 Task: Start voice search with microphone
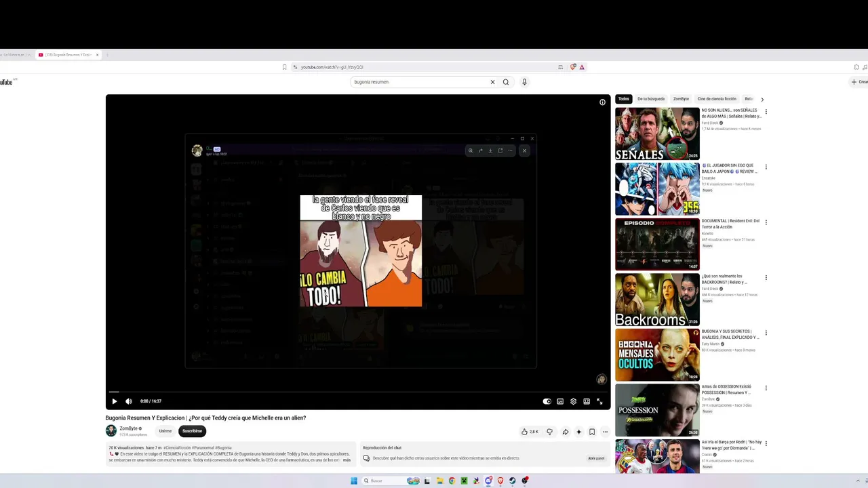524,82
